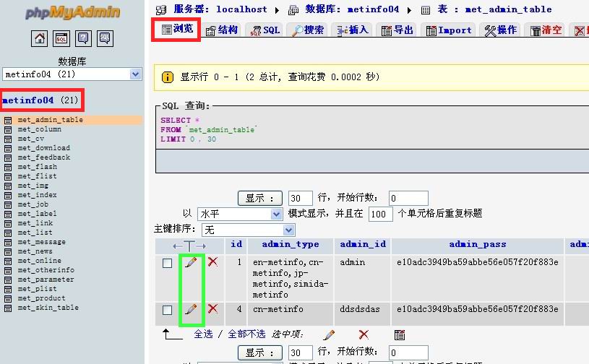Click table icon beside met_column
The image size is (589, 364).
(x=8, y=130)
